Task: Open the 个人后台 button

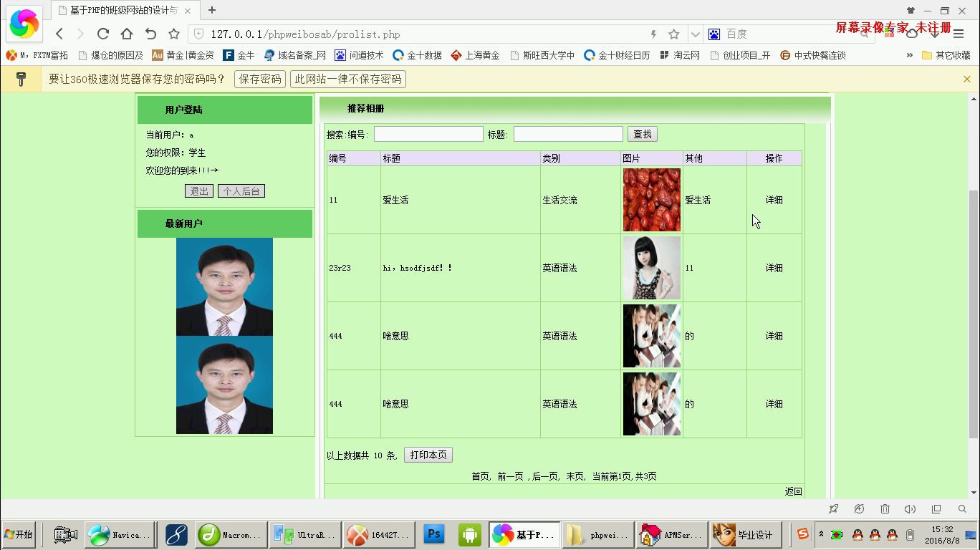Action: [241, 191]
